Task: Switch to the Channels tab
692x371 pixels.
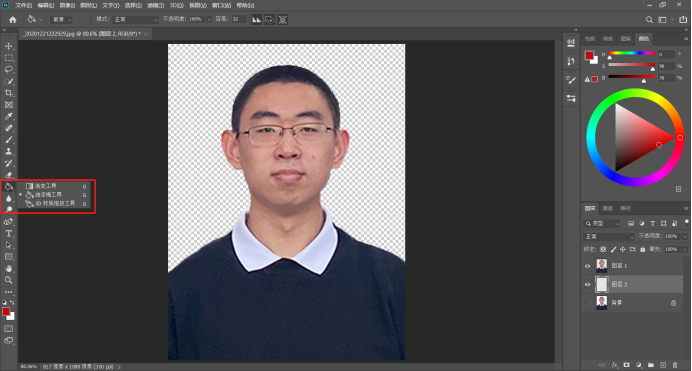Action: [608, 208]
